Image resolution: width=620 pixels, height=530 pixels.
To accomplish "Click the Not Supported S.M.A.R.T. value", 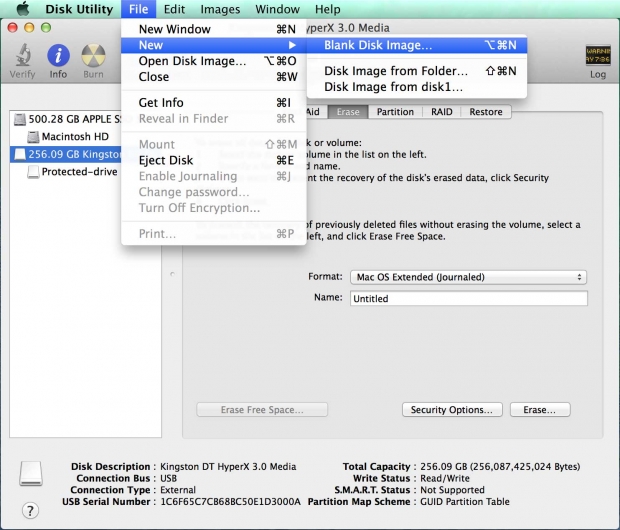I will 452,490.
